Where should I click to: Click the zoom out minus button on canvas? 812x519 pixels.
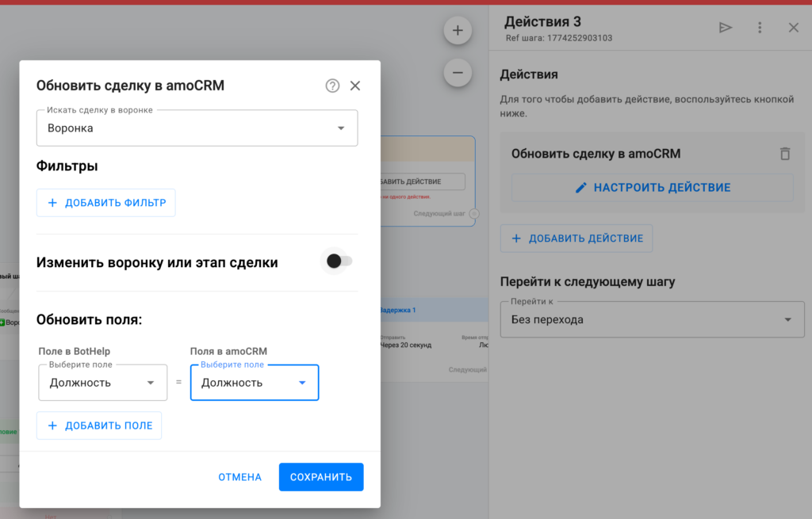pyautogui.click(x=458, y=73)
